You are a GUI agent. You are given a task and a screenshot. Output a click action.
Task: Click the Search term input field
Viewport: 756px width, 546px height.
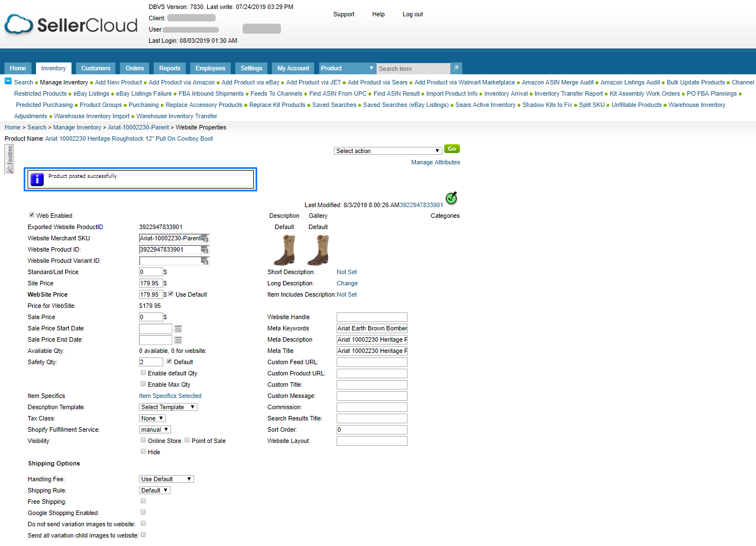click(413, 69)
